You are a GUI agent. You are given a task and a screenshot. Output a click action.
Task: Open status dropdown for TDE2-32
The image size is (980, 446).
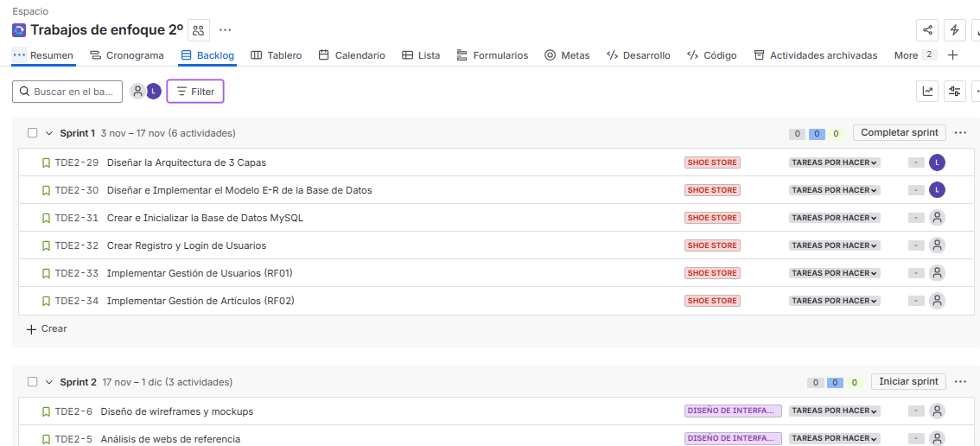point(834,245)
